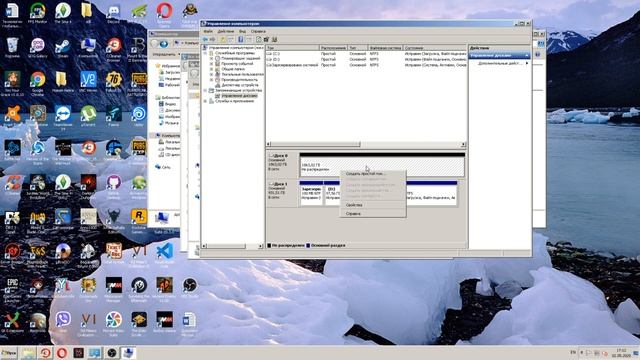Open GOG Galaxy desktop icon
Screen dimensions: 640x360
coord(38,47)
